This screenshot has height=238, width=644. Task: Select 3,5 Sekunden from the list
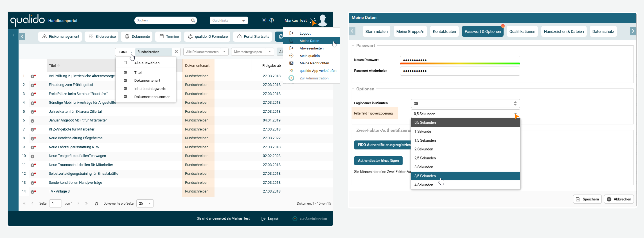coord(465,176)
